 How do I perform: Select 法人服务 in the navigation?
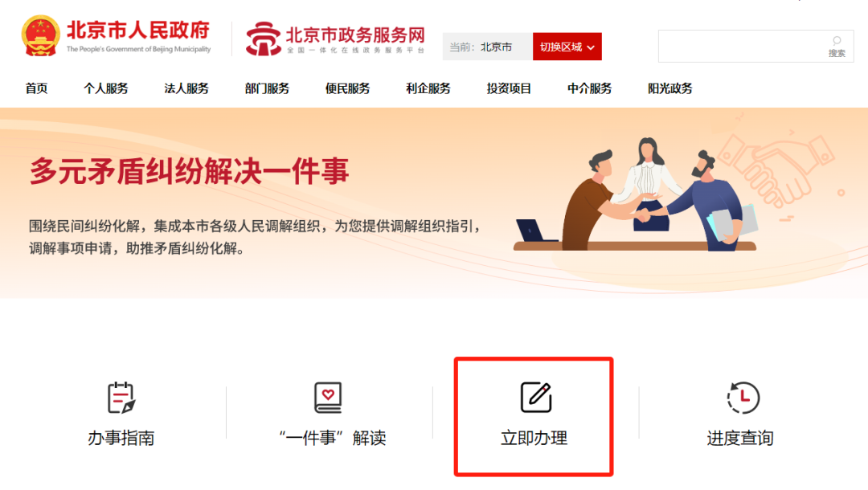coord(186,88)
